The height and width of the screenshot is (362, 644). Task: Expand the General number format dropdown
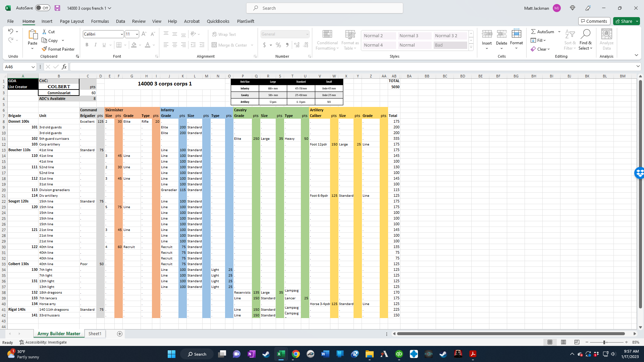307,34
